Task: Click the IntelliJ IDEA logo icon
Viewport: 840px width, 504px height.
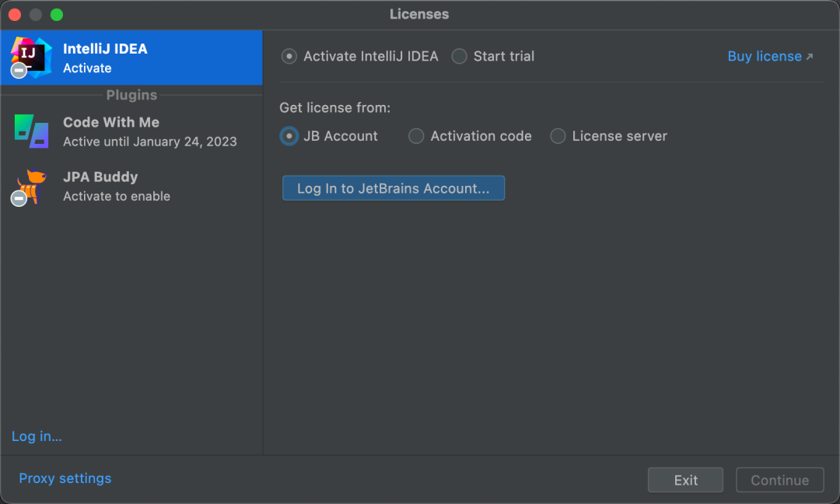Action: point(31,58)
